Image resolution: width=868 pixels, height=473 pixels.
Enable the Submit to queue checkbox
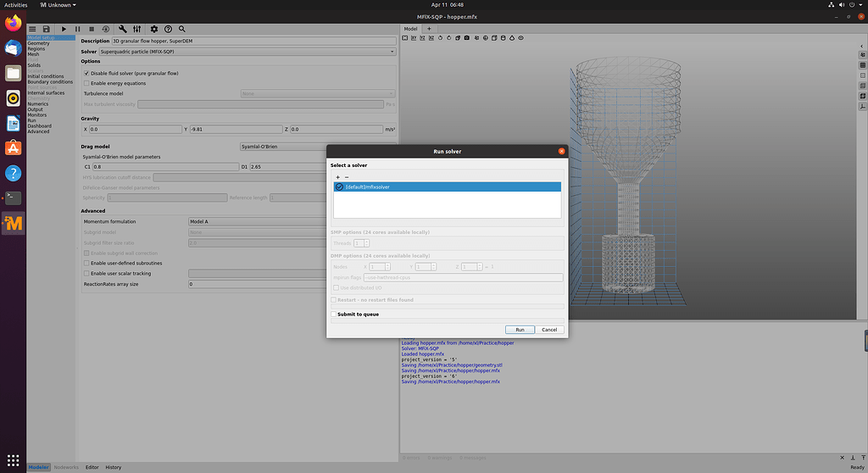[x=334, y=314]
